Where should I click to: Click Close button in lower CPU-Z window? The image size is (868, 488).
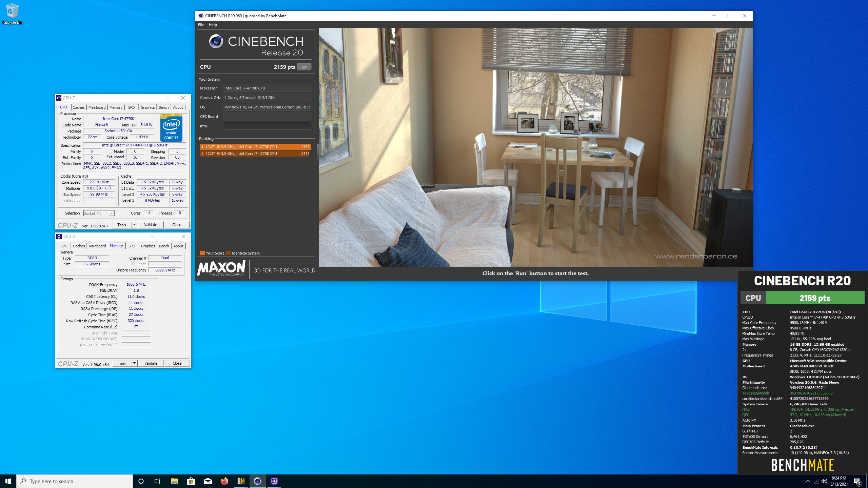(177, 363)
